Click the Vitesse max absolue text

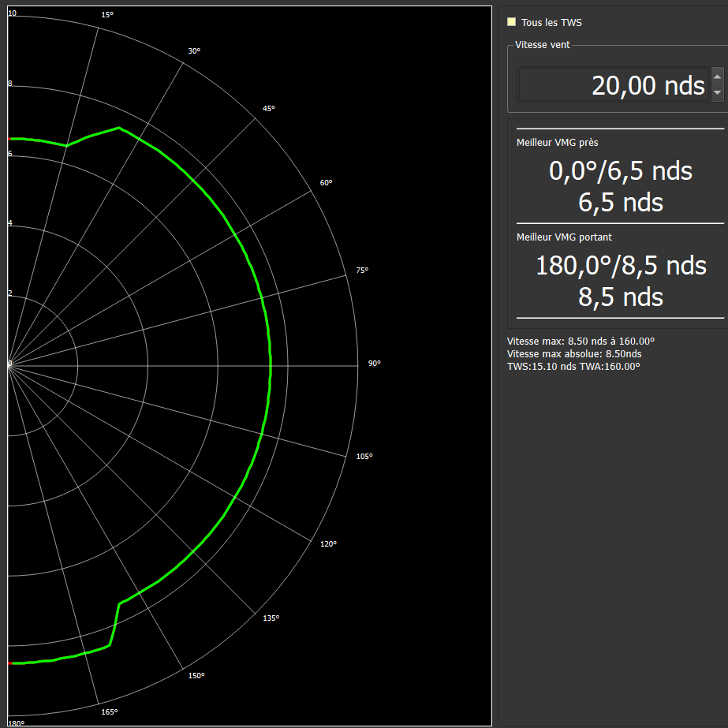tap(573, 354)
